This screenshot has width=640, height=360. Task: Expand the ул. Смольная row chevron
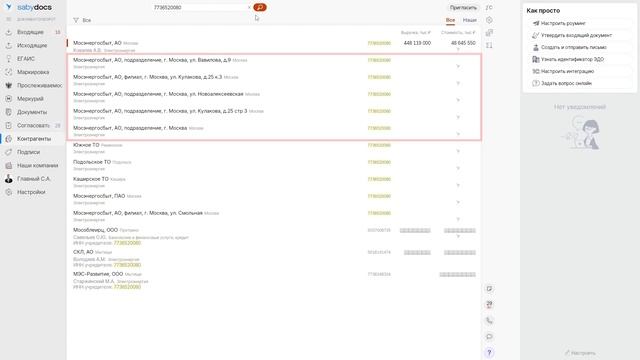458,219
